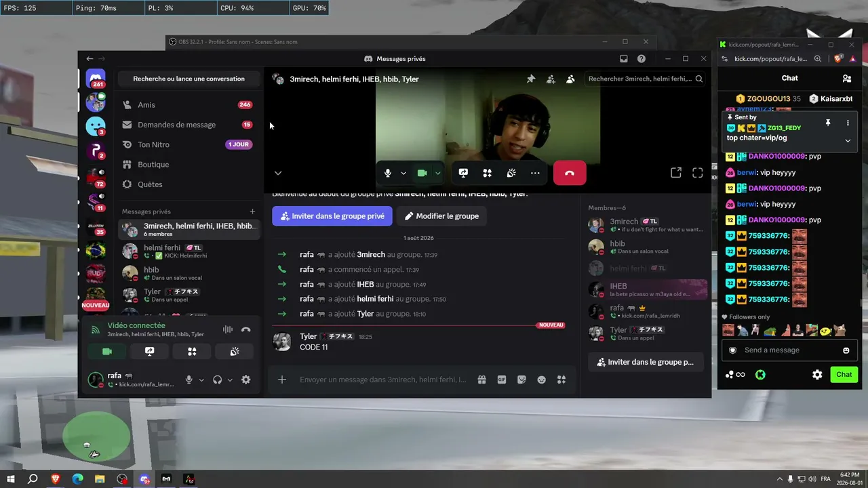Screen dimensions: 868x488
Task: Soundboard button in voice status panel
Action: [235, 351]
